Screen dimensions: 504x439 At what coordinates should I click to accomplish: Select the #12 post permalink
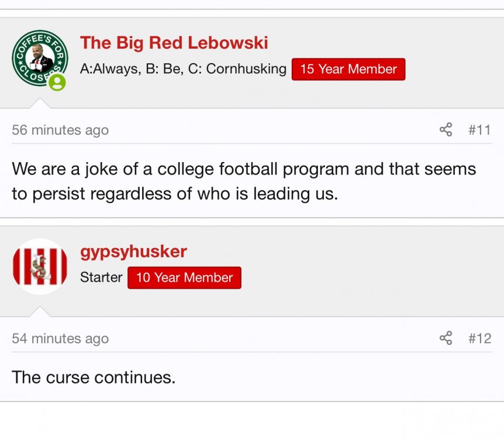[x=479, y=338]
